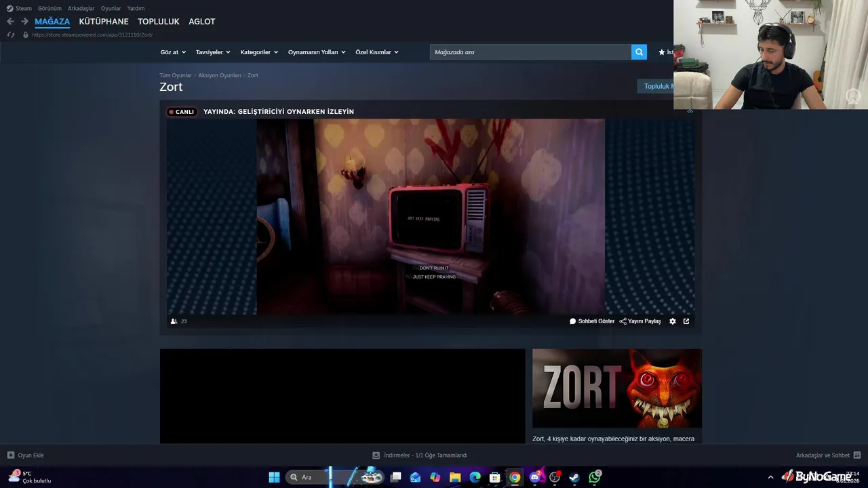Open the Yardım menu
The width and height of the screenshot is (868, 488).
point(136,8)
